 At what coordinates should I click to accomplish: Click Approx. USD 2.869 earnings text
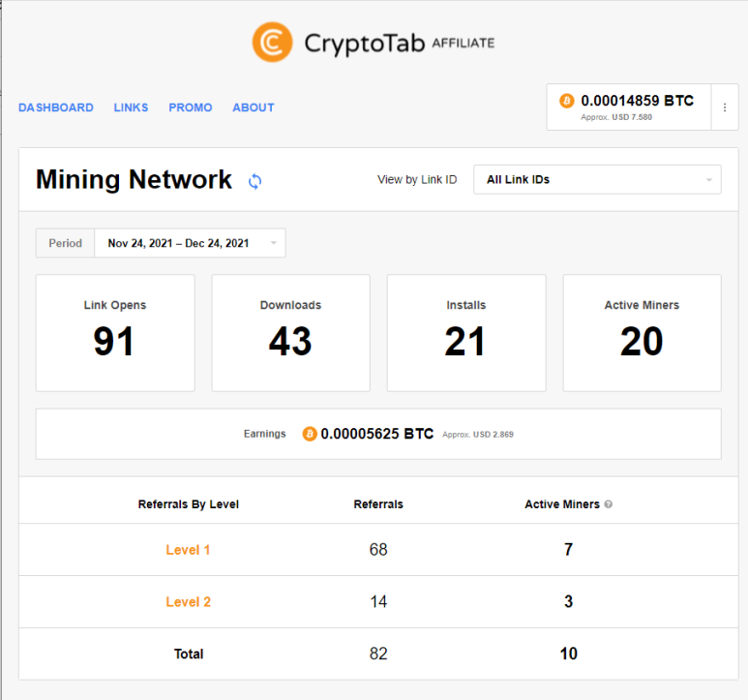[477, 434]
